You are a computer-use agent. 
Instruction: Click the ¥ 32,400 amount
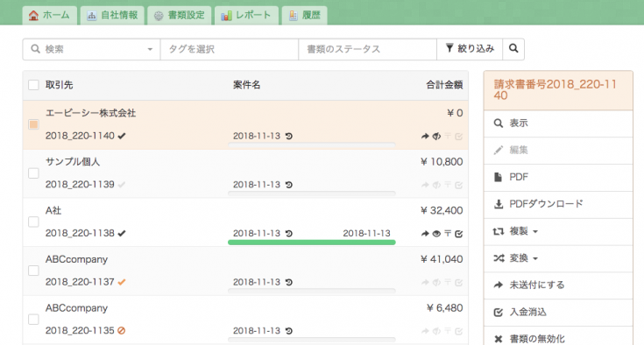coord(442,210)
